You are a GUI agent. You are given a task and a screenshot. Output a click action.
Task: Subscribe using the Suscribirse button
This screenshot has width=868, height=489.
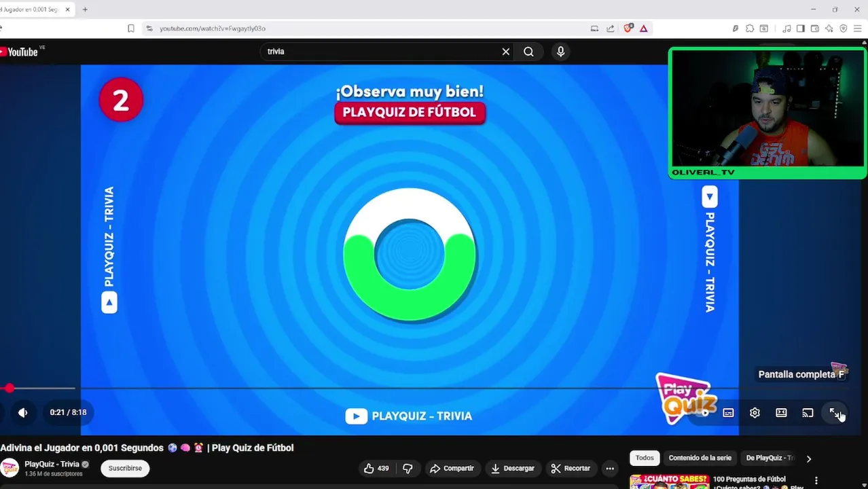click(x=125, y=468)
